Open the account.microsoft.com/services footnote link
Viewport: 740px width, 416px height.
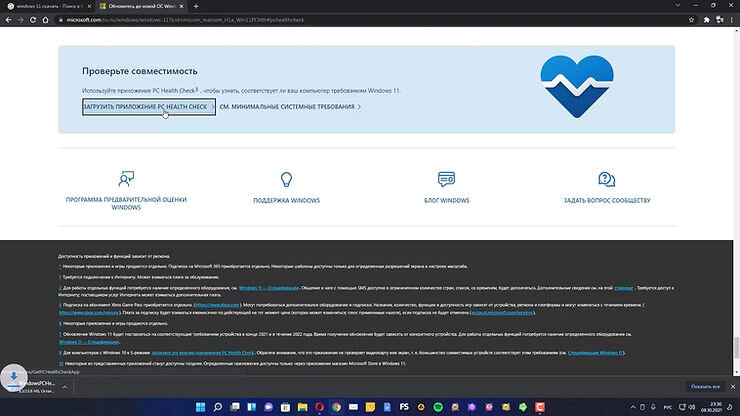pos(502,313)
